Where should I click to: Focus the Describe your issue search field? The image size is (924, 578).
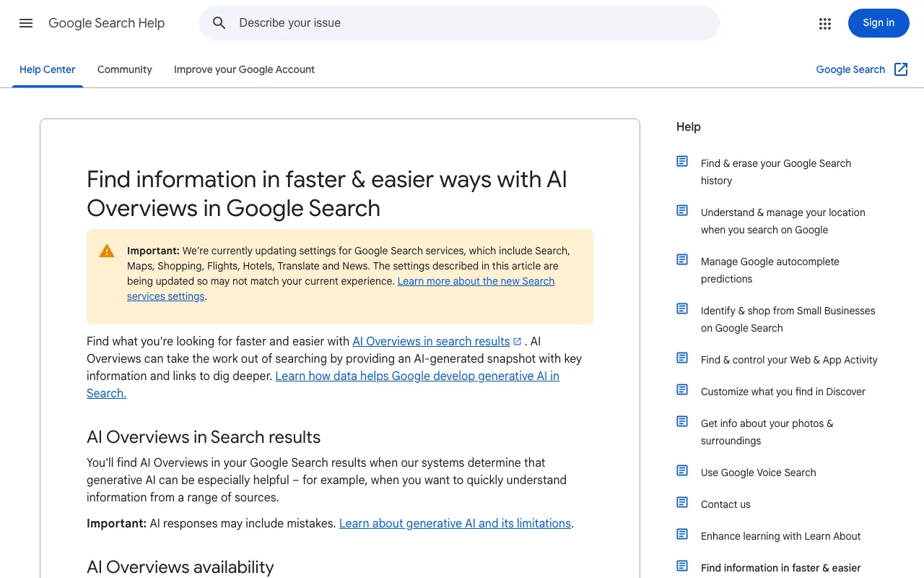click(x=459, y=23)
